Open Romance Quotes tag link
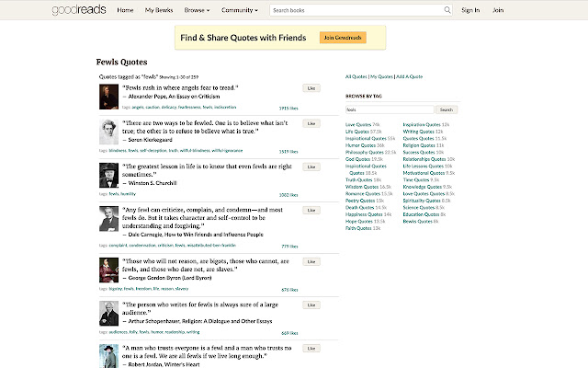 coord(363,194)
